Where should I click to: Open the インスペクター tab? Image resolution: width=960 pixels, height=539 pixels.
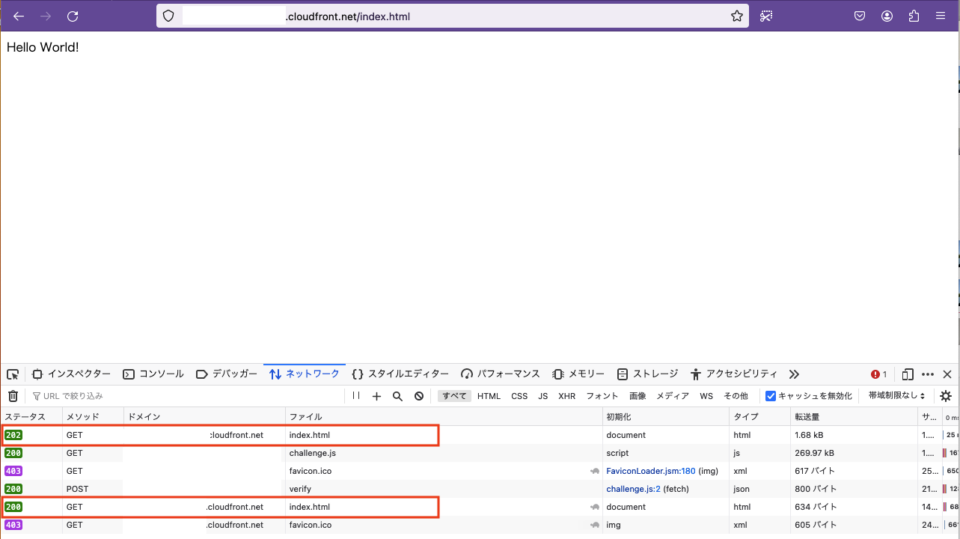pos(71,374)
